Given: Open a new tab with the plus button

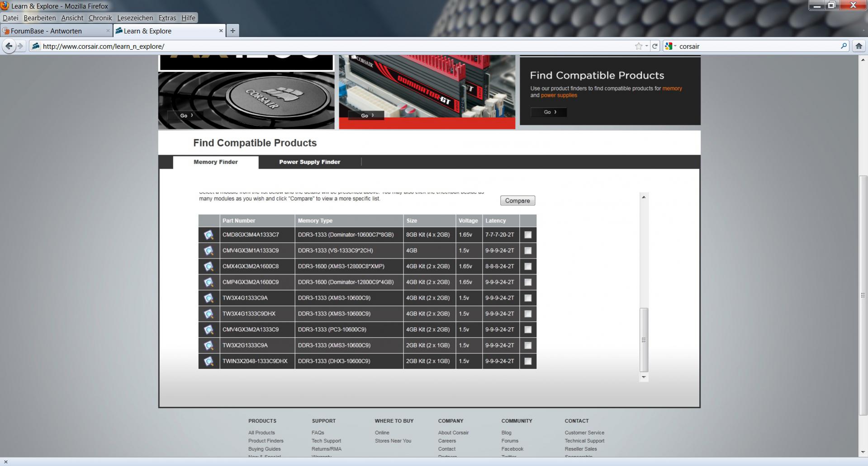Looking at the screenshot, I should (232, 31).
